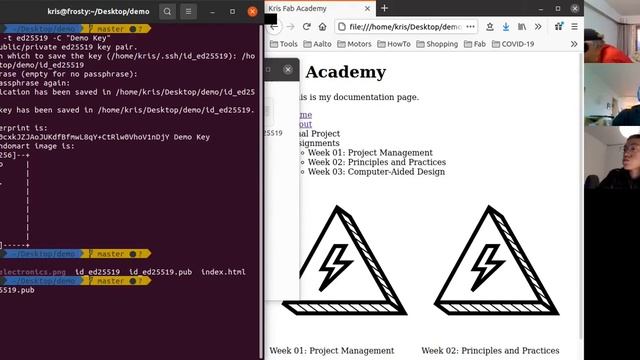640x360 pixels.
Task: Go back in Firefox history
Action: click(x=274, y=27)
